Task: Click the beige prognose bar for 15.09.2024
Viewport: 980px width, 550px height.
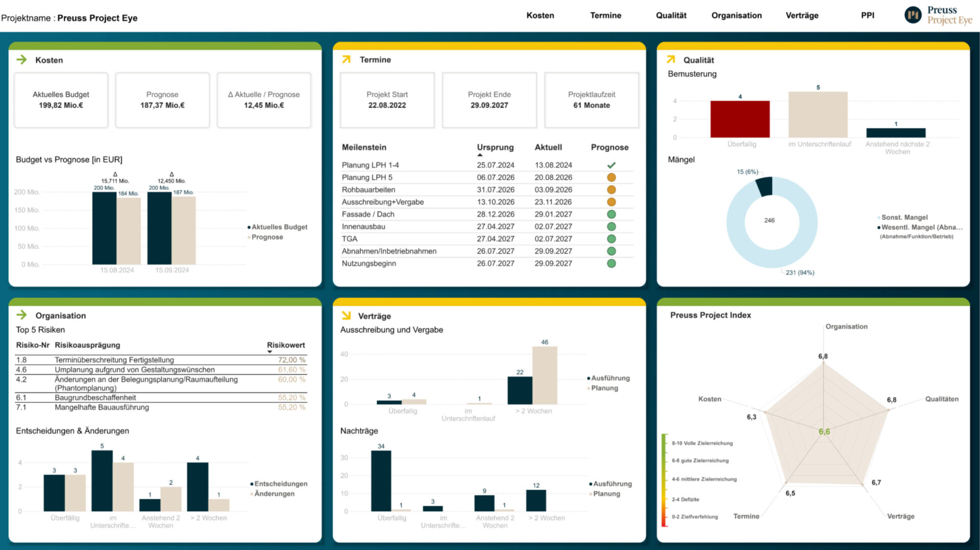Action: coord(184,230)
